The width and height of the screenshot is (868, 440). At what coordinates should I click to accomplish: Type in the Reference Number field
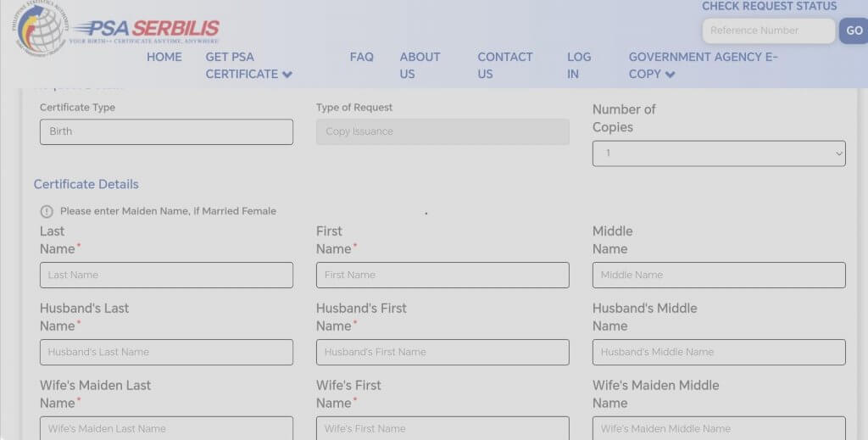click(x=768, y=31)
